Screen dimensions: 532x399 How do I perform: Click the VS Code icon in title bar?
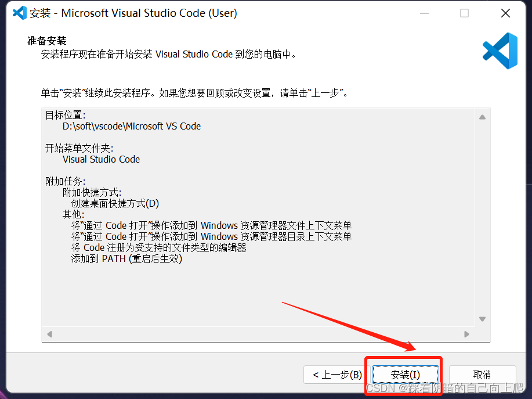[20, 13]
